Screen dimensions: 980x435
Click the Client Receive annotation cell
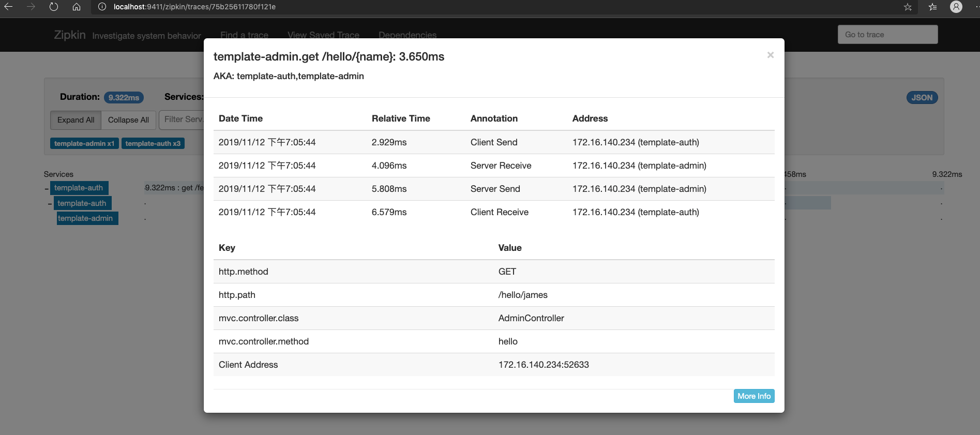coord(500,212)
